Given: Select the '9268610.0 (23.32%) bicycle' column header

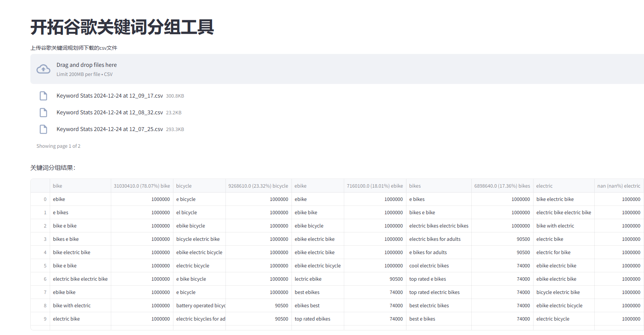Looking at the screenshot, I should pyautogui.click(x=258, y=186).
